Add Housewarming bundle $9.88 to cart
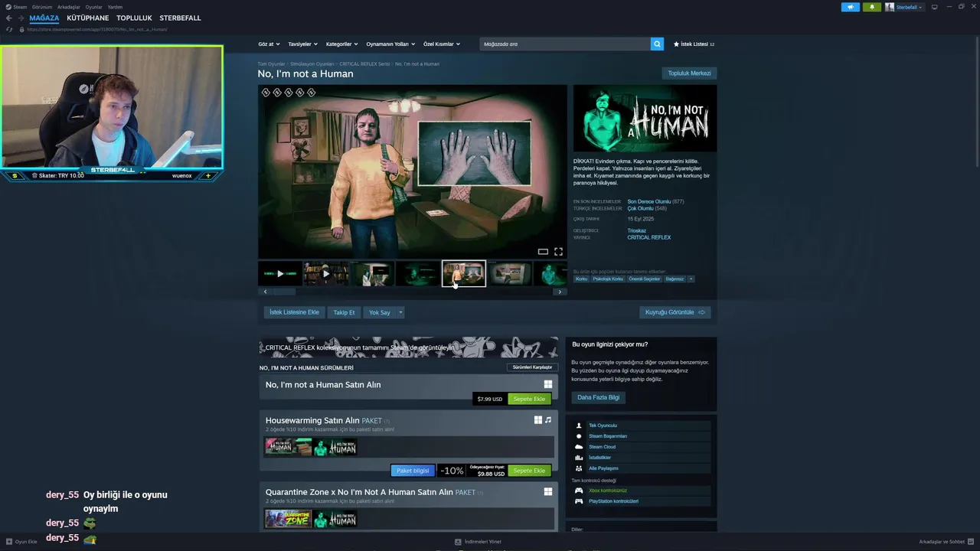 (529, 471)
